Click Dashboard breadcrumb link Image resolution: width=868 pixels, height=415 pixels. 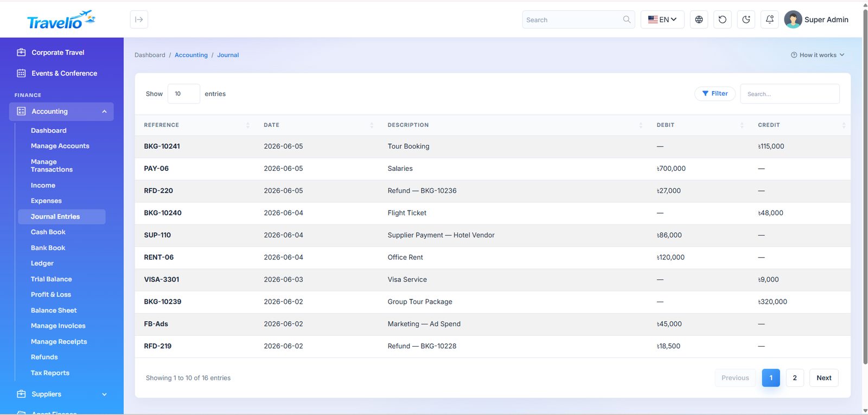[150, 55]
